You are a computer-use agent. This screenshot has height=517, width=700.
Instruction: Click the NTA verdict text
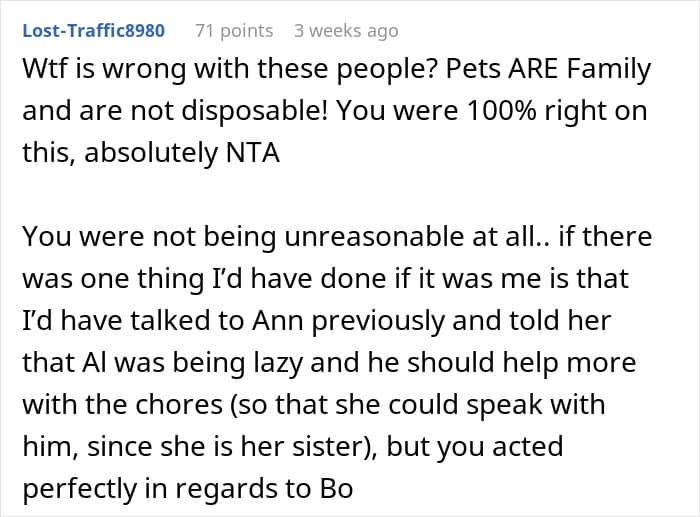(x=253, y=153)
